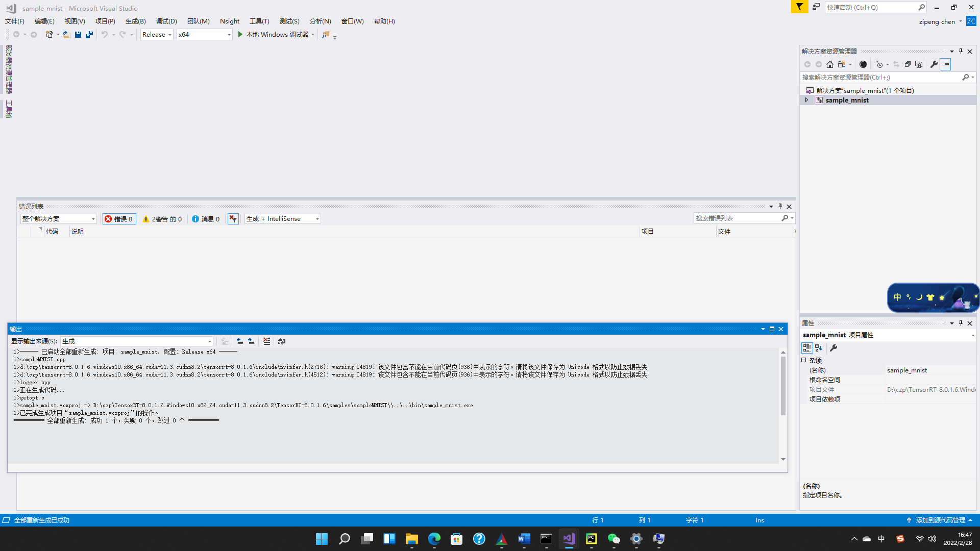980x551 pixels.
Task: Open solution properties via the wrench icon
Action: (x=934, y=64)
